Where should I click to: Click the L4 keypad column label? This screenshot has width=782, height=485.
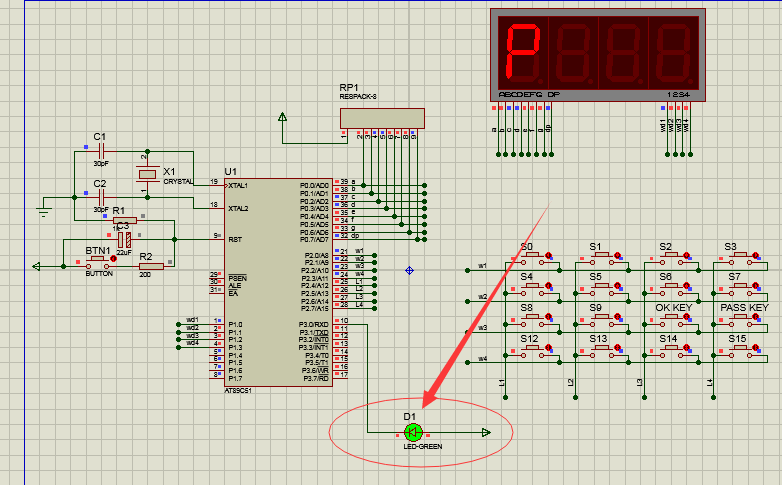(x=709, y=383)
